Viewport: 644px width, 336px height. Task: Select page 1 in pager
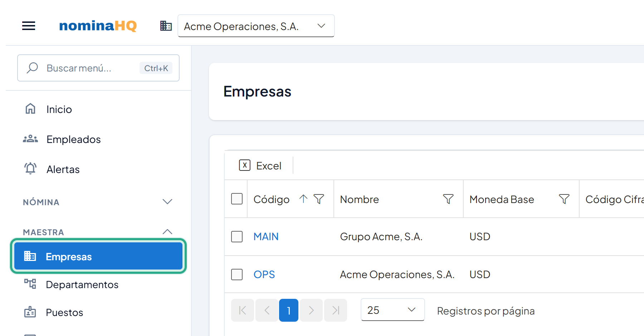click(x=289, y=310)
